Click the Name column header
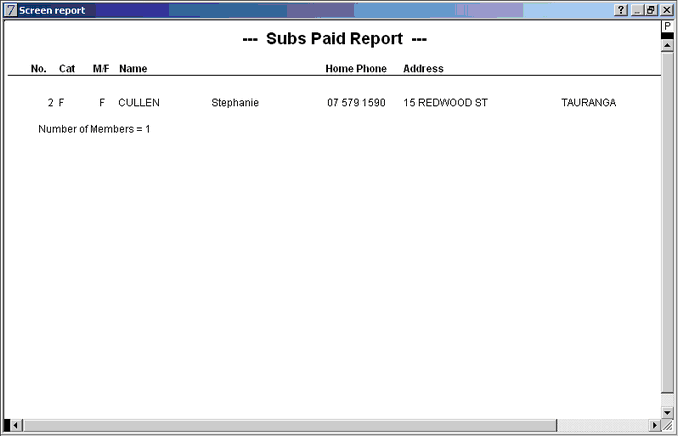678x436 pixels. (x=133, y=69)
